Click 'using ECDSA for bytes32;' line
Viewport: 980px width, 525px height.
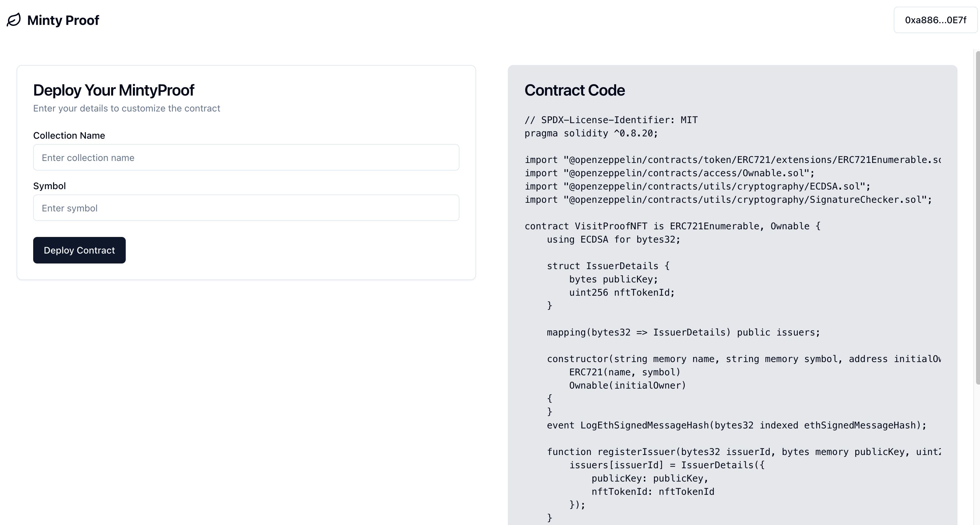click(x=613, y=240)
